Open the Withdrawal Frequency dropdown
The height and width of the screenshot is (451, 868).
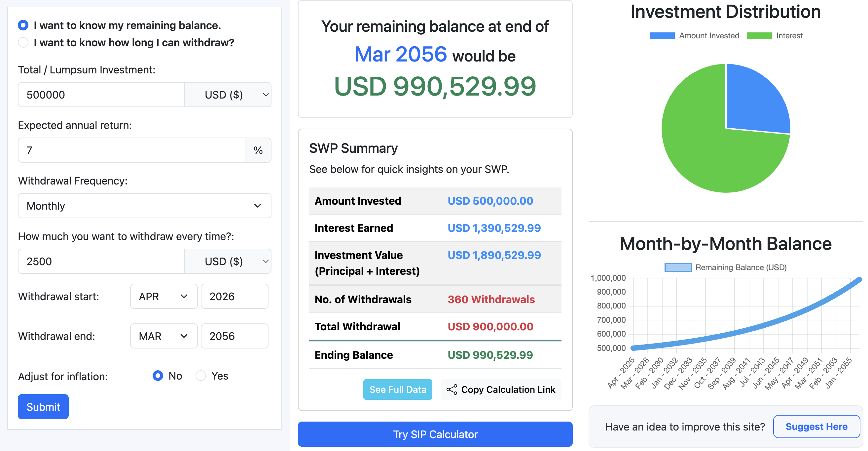[x=144, y=206]
